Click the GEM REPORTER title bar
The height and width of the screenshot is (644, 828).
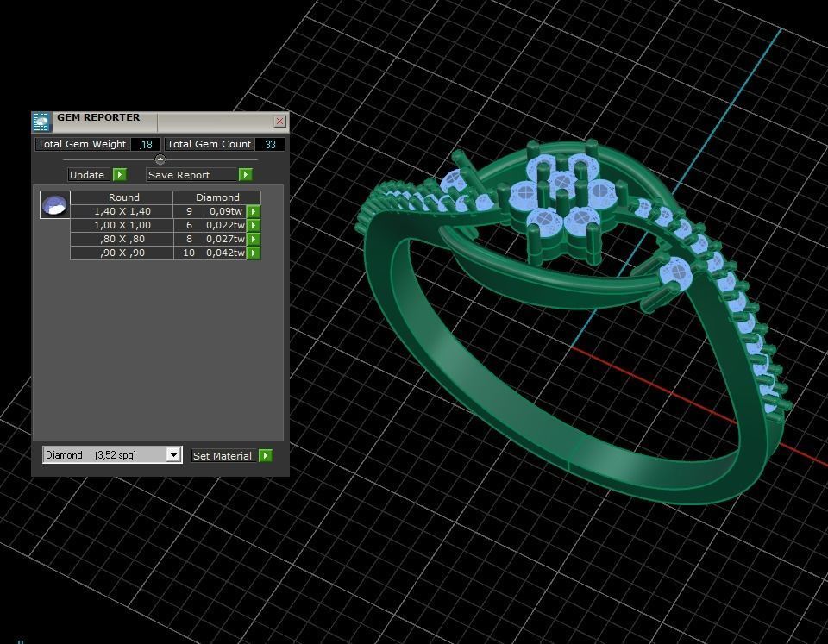coord(160,122)
